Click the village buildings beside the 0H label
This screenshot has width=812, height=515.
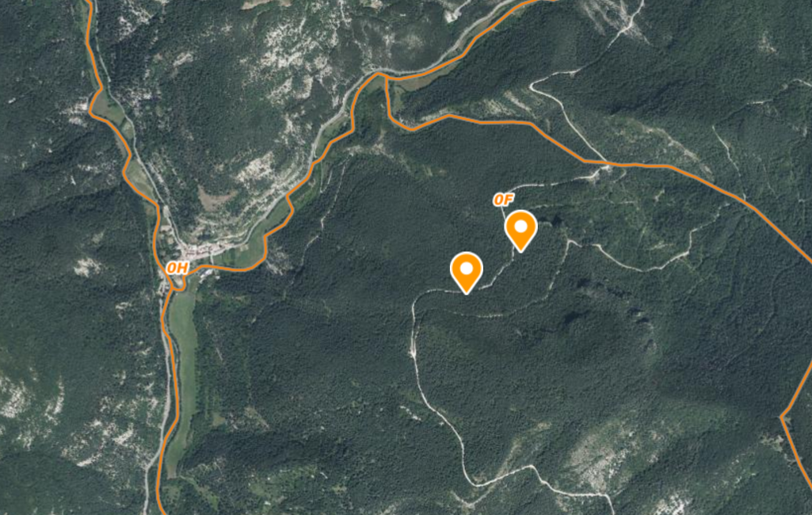(204, 252)
